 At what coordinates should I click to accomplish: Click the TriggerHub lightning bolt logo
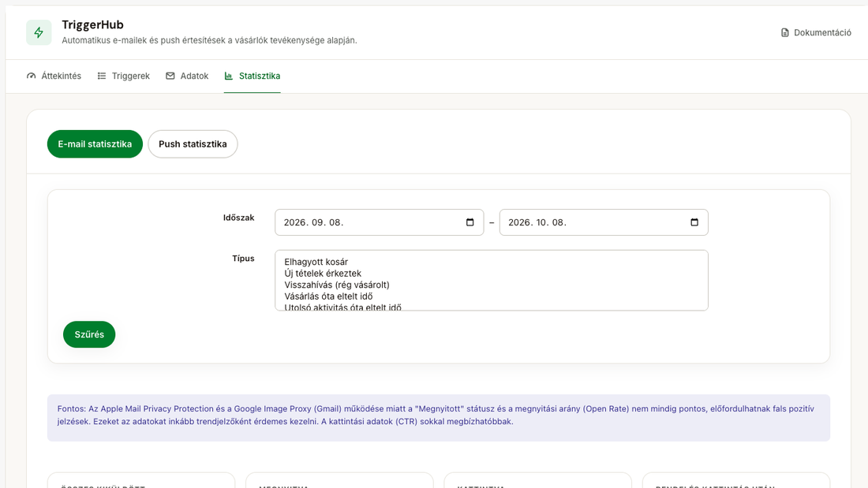pyautogui.click(x=39, y=32)
